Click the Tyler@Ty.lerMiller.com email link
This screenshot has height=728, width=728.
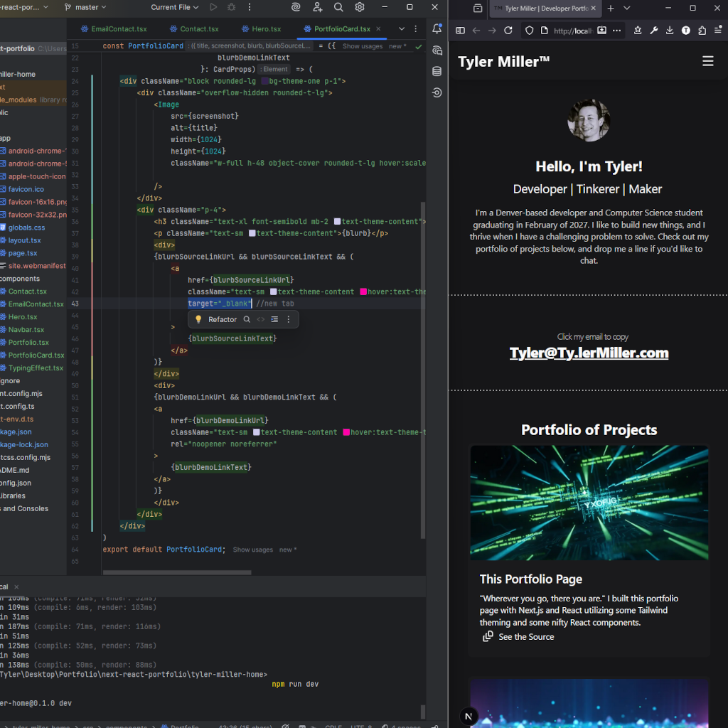point(589,353)
